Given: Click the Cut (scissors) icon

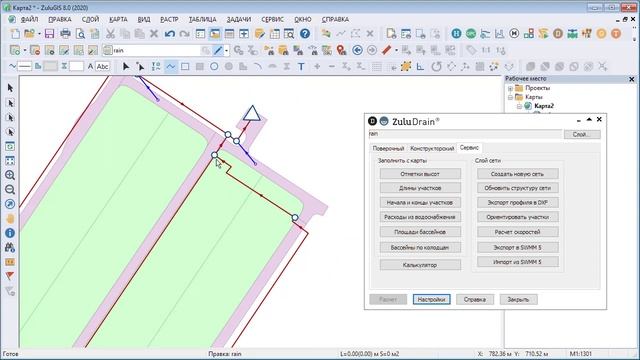Looking at the screenshot, I should [x=110, y=34].
